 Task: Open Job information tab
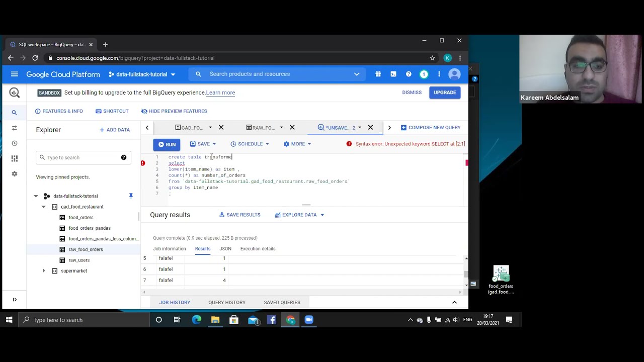[170, 249]
